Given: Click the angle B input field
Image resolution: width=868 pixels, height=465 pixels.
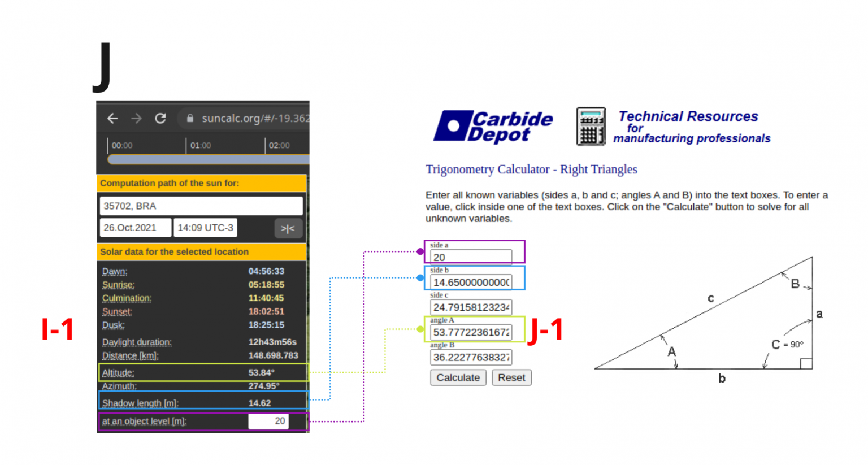Looking at the screenshot, I should (x=471, y=357).
